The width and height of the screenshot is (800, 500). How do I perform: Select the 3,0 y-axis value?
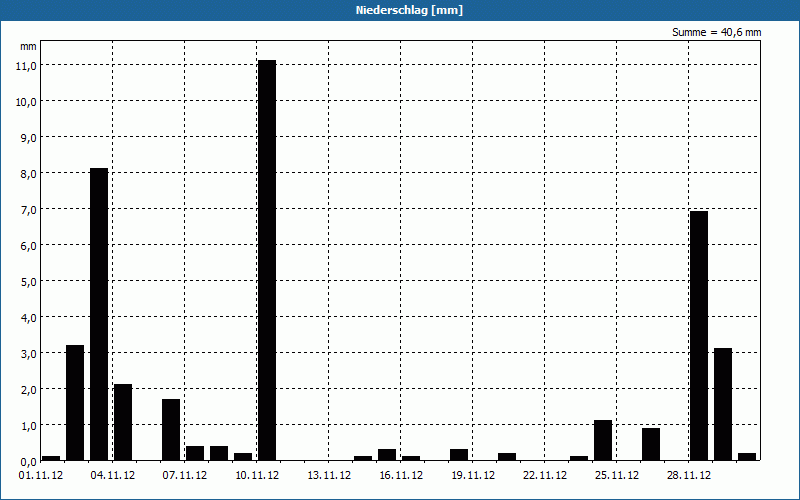tap(28, 353)
